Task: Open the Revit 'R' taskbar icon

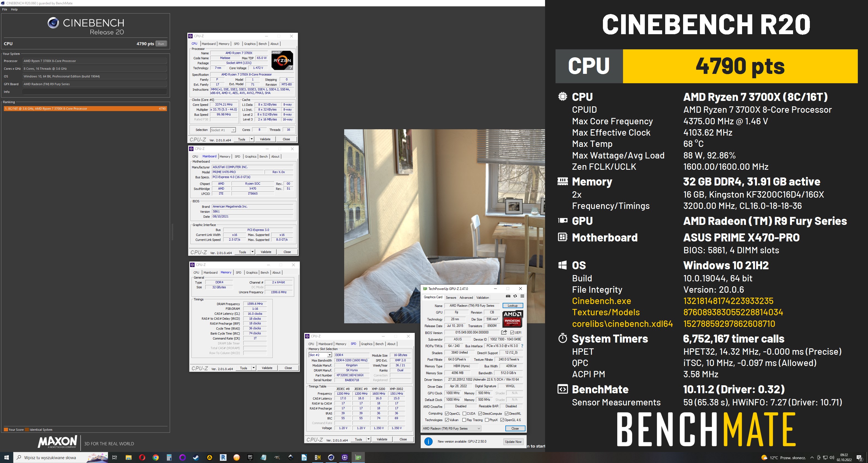Action: [223, 457]
